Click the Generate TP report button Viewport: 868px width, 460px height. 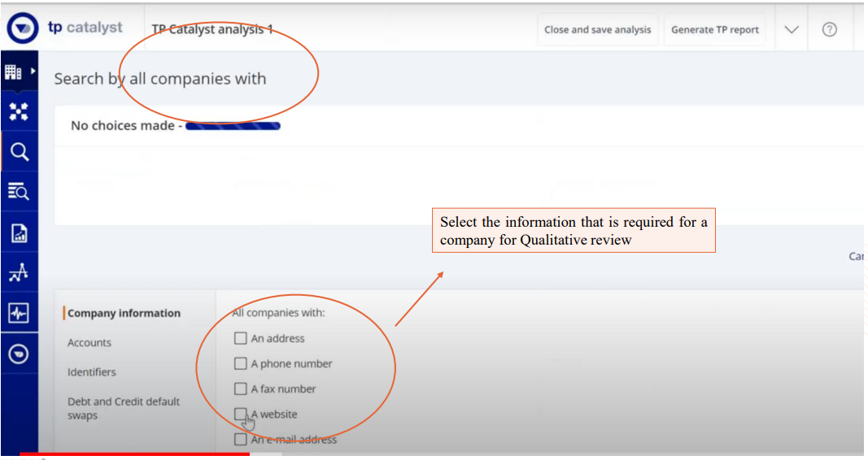[714, 29]
